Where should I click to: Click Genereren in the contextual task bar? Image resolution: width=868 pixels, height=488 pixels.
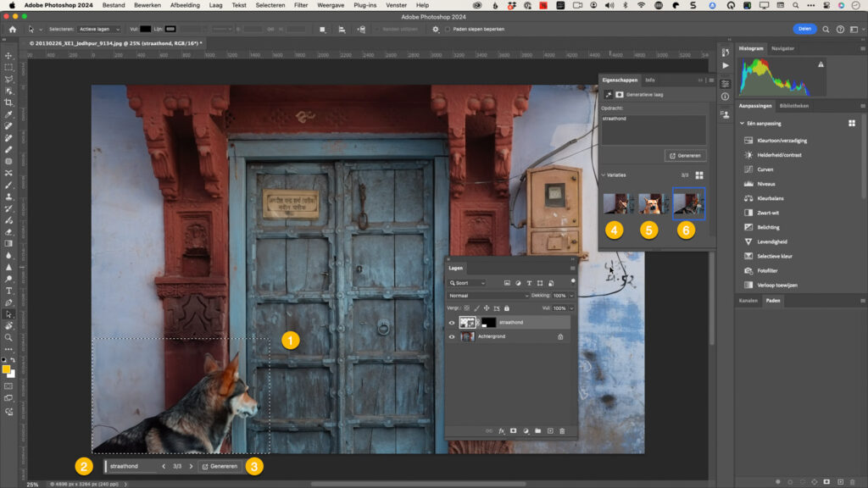coord(220,467)
